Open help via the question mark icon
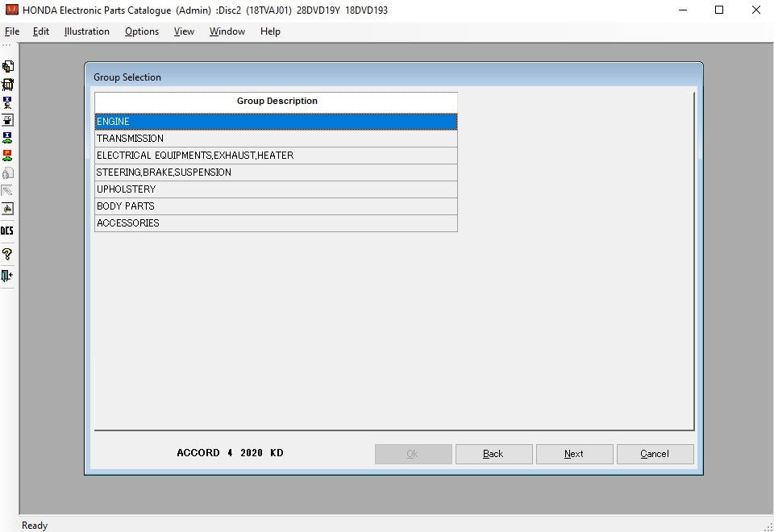This screenshot has width=774, height=532. (7, 254)
